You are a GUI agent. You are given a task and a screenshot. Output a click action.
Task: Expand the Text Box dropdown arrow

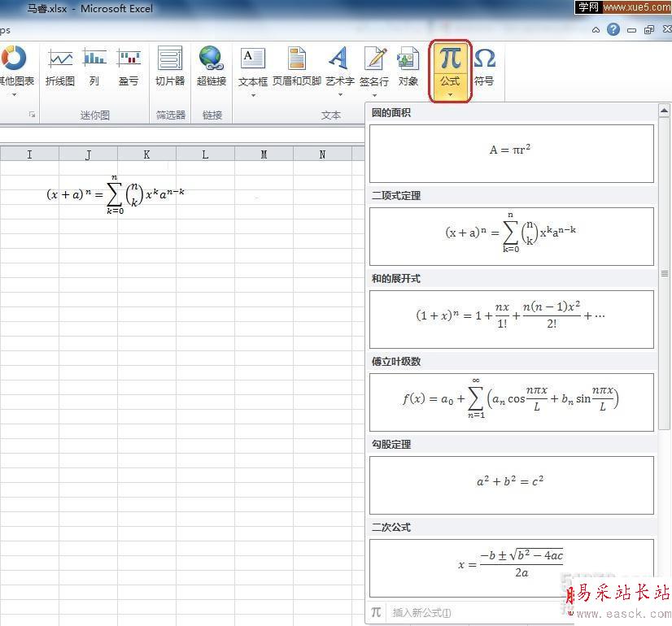click(x=253, y=95)
